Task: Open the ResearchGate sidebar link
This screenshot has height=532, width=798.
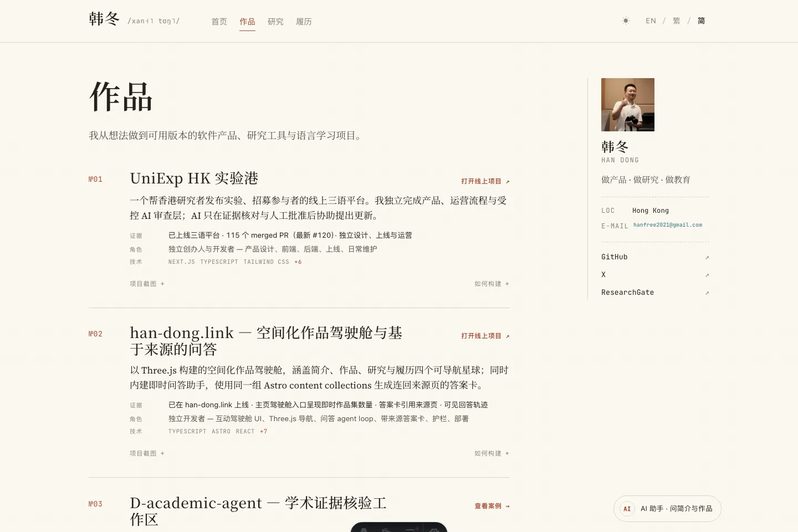Action: 655,293
